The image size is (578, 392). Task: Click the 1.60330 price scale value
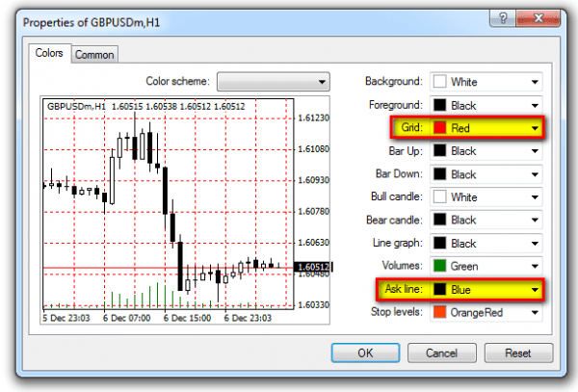pos(313,305)
